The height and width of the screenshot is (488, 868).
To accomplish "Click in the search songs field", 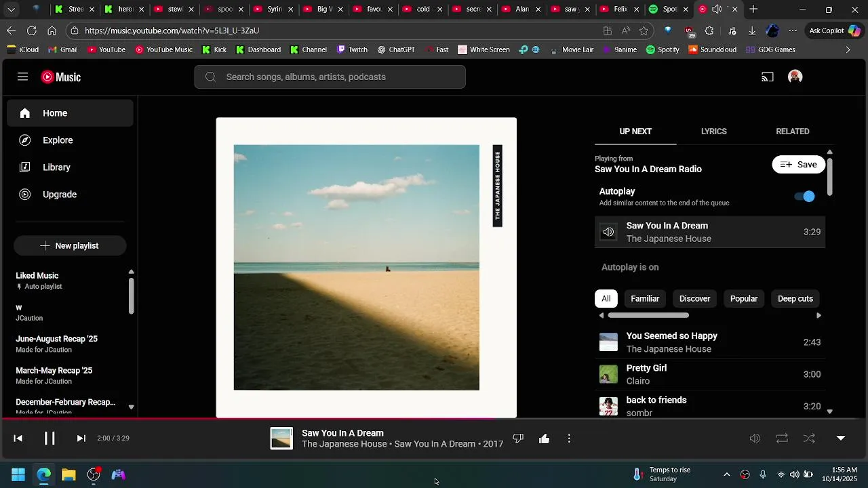I will (330, 77).
